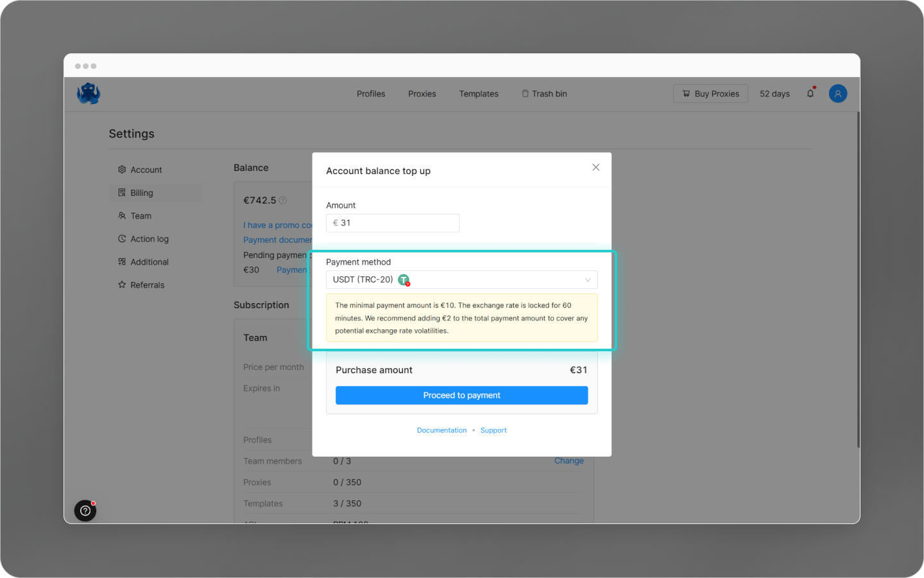
Task: Click the Buy Proxies button
Action: tap(710, 93)
